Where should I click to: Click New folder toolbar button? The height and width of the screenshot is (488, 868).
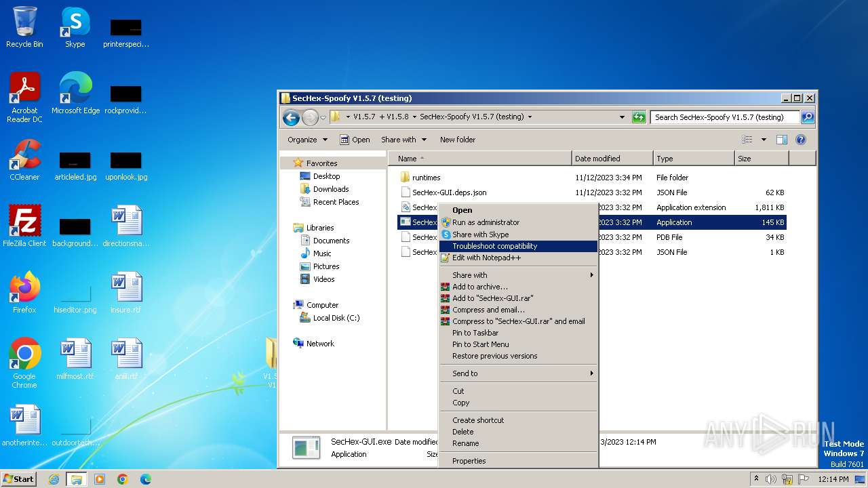[458, 140]
